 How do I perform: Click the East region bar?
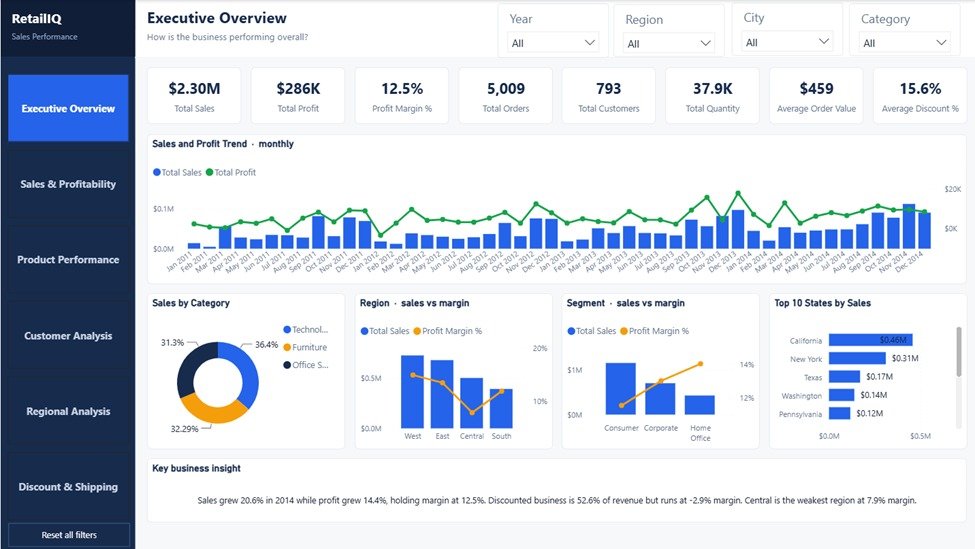click(x=442, y=394)
